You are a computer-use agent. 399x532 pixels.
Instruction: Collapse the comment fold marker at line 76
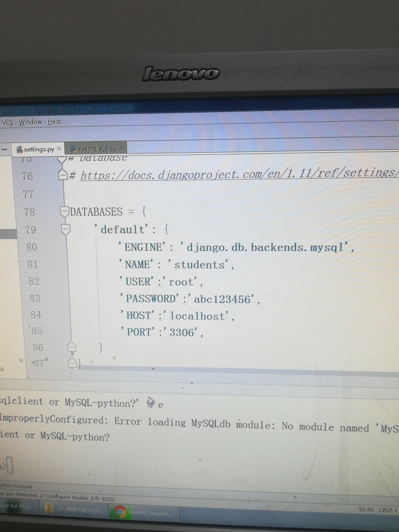pos(63,175)
